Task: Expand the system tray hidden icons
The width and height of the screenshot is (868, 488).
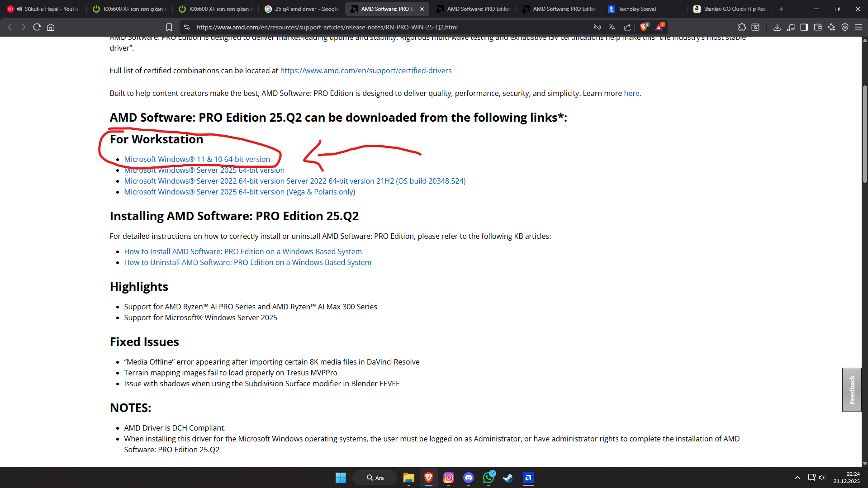Action: (x=797, y=478)
